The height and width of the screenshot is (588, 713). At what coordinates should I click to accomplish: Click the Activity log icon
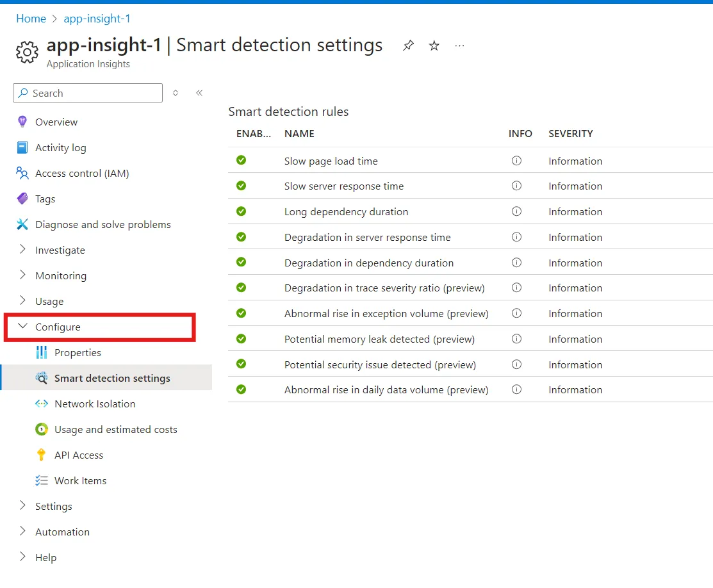(x=22, y=147)
